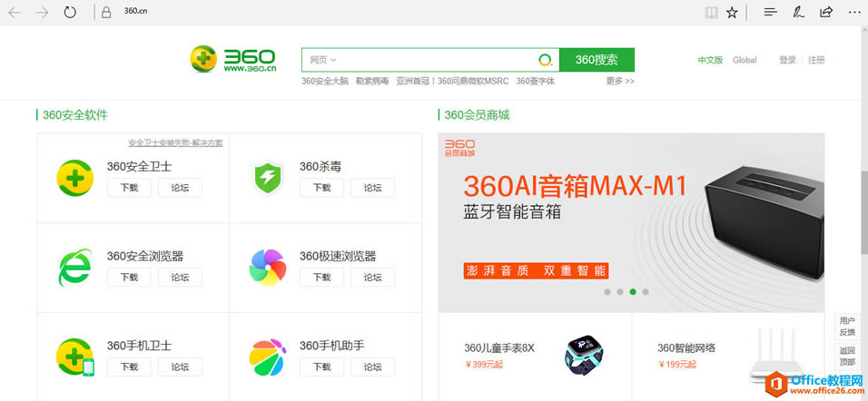The width and height of the screenshot is (868, 401).
Task: Expand 更多 >> hot search links
Action: [620, 82]
